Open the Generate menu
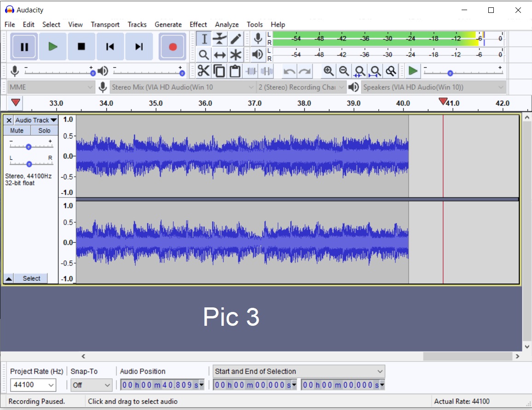 pyautogui.click(x=168, y=24)
